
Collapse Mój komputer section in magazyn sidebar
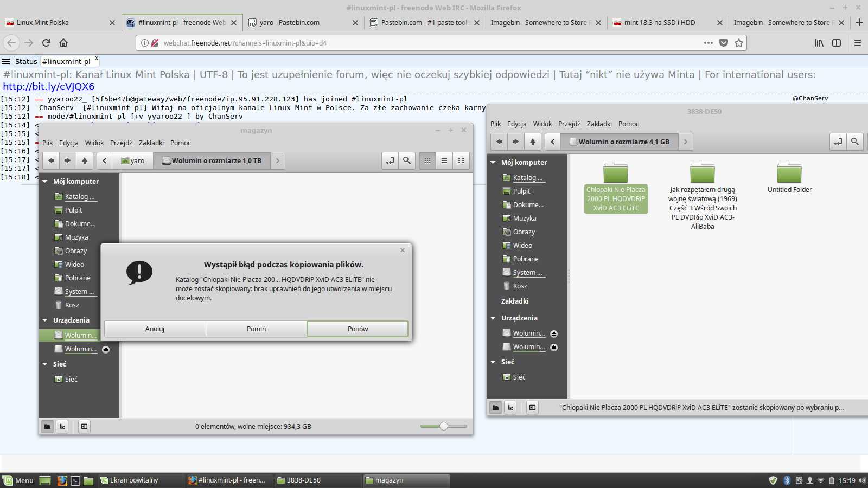(x=45, y=182)
